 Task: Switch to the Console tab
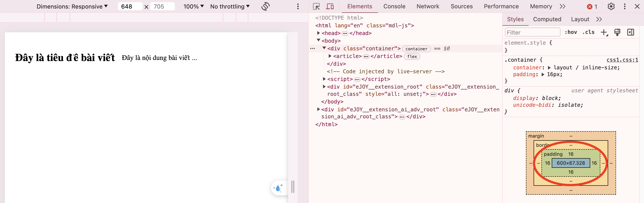(394, 7)
